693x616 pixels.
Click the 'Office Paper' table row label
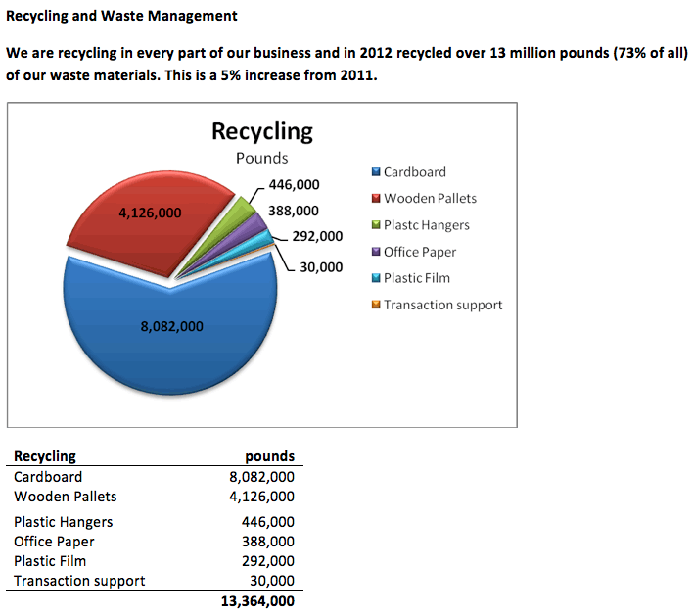54,542
